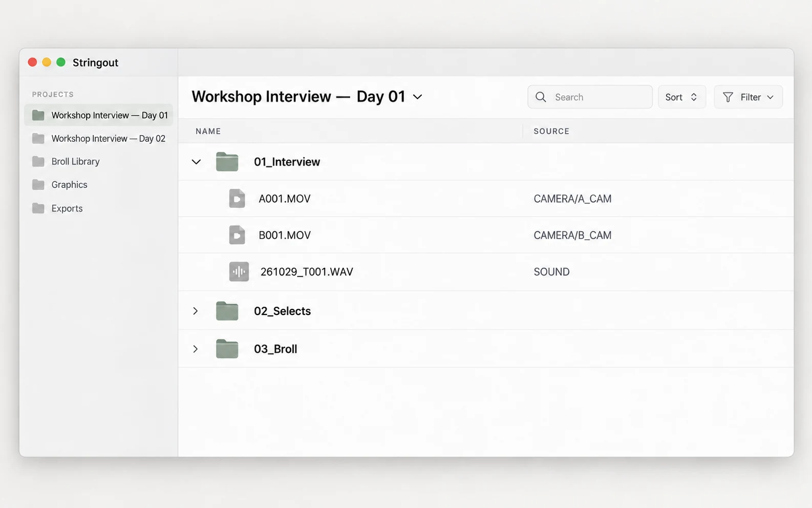Click the yellow minimize window button
Viewport: 812px width, 508px height.
[47, 62]
